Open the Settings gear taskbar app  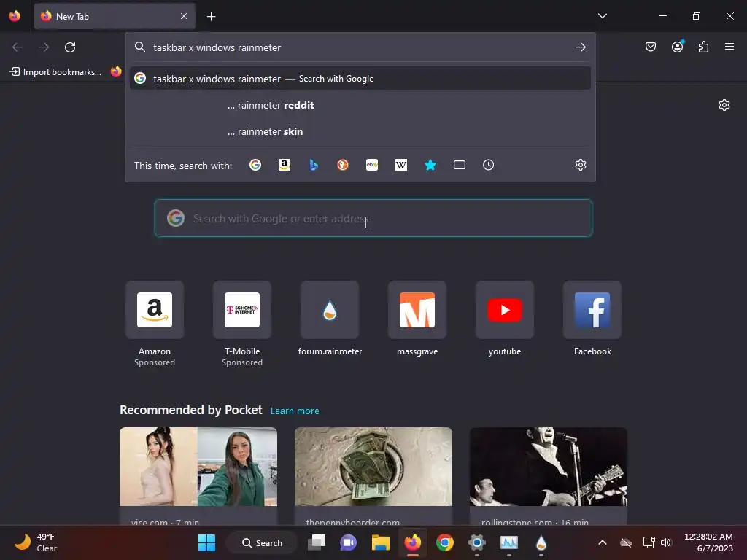pyautogui.click(x=477, y=542)
